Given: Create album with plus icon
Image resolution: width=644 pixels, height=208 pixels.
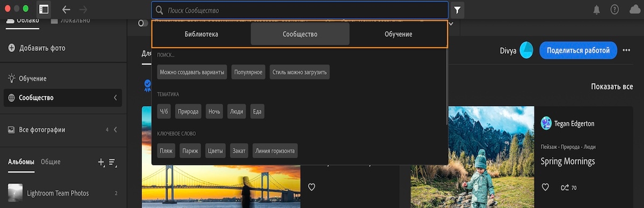Looking at the screenshot, I should (101, 162).
